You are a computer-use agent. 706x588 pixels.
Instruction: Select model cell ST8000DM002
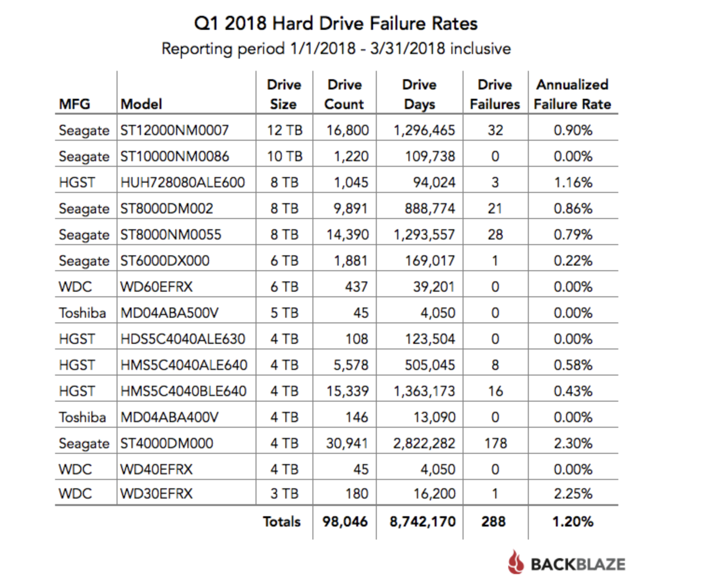pyautogui.click(x=166, y=208)
